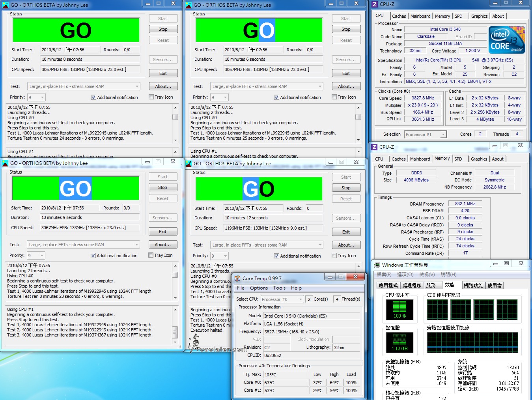Open Graphics tab in CPU-Z memory Timings window
This screenshot has width=532, height=400.
pyautogui.click(x=479, y=159)
